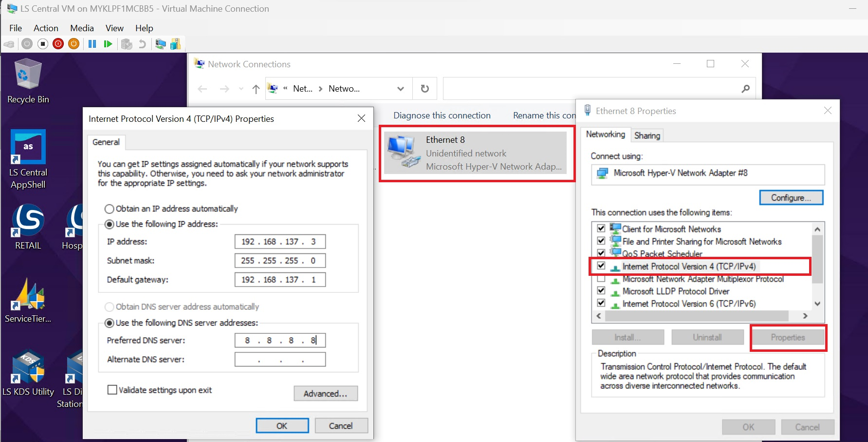Select the Ethernet 8 adapter icon
The height and width of the screenshot is (442, 868).
[x=404, y=152]
